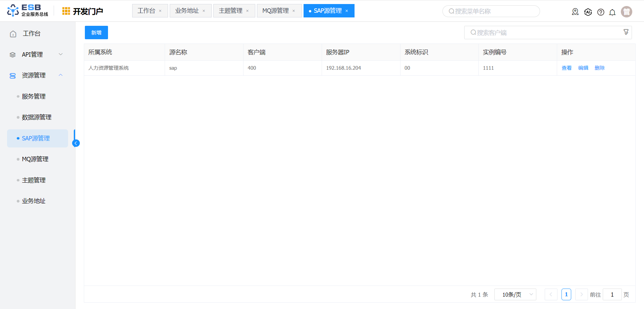The image size is (644, 309).
Task: Close the 主题管理 tab
Action: (248, 11)
